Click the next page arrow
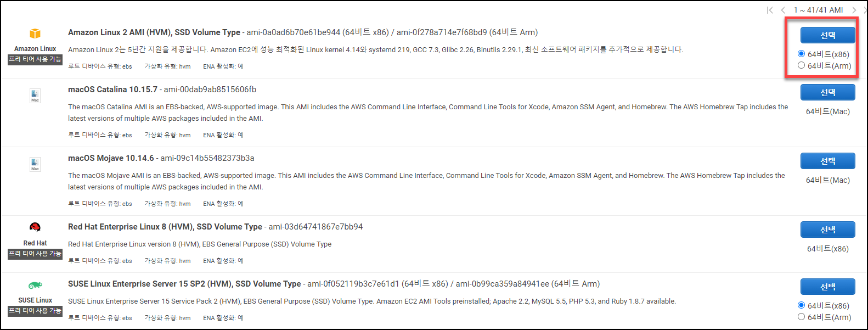Viewport: 868px width, 330px height. 854,10
